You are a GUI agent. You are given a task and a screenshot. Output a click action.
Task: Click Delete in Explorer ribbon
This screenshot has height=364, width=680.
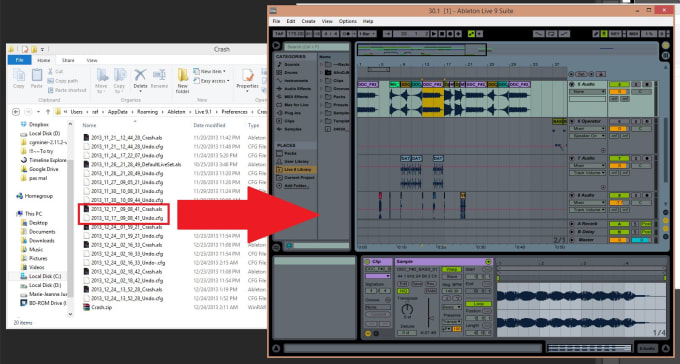tap(140, 79)
